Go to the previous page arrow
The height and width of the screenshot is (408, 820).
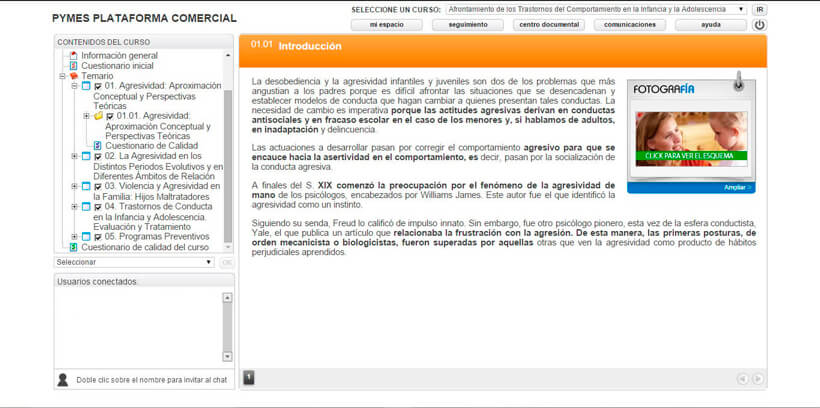[743, 379]
